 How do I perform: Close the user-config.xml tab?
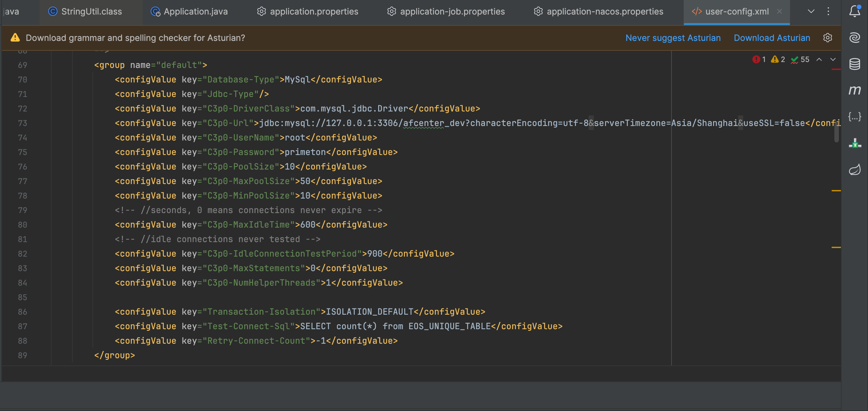[x=779, y=11]
